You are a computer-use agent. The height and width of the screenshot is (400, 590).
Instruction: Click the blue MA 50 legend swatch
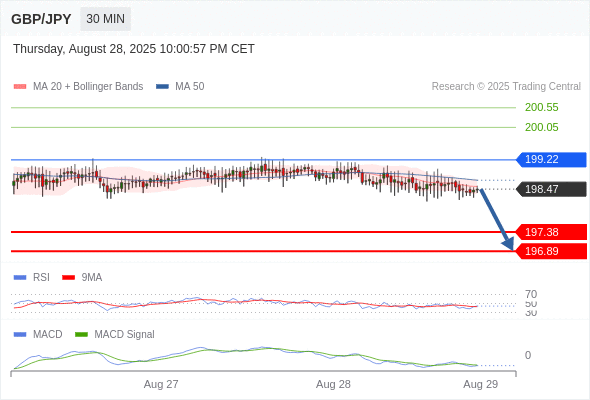click(162, 87)
